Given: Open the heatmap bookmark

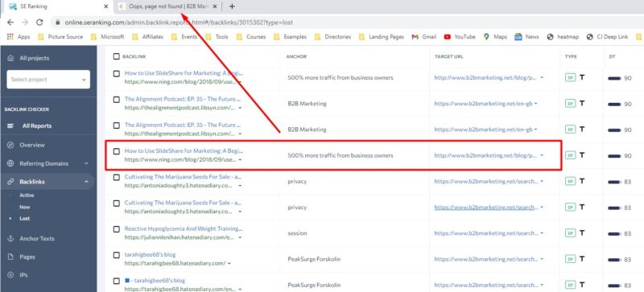Looking at the screenshot, I should pyautogui.click(x=563, y=37).
